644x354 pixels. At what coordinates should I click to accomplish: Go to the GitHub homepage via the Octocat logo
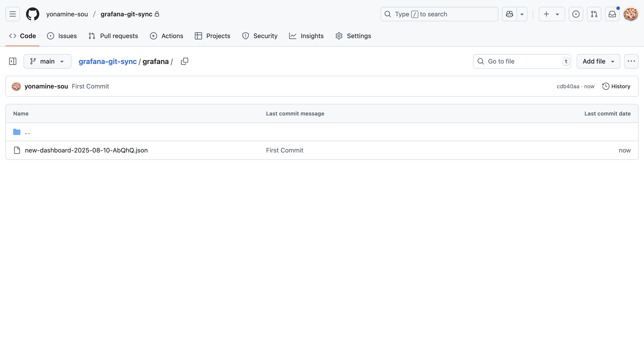click(x=32, y=14)
